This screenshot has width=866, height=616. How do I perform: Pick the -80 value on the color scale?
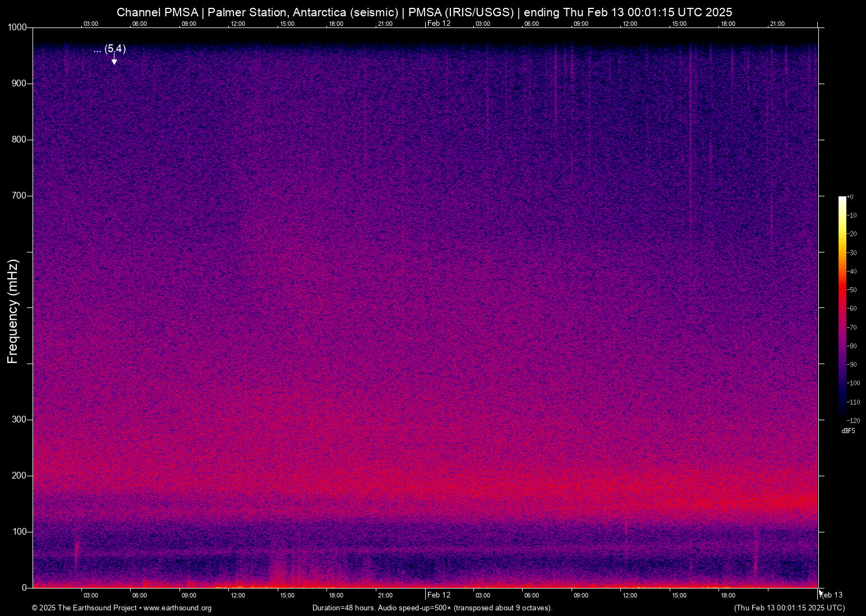[851, 346]
